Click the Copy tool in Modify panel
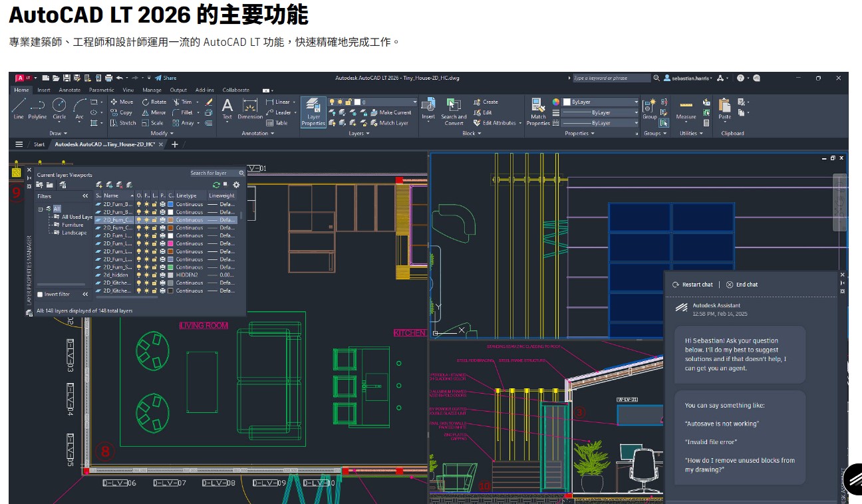The image size is (862, 504). coord(122,112)
